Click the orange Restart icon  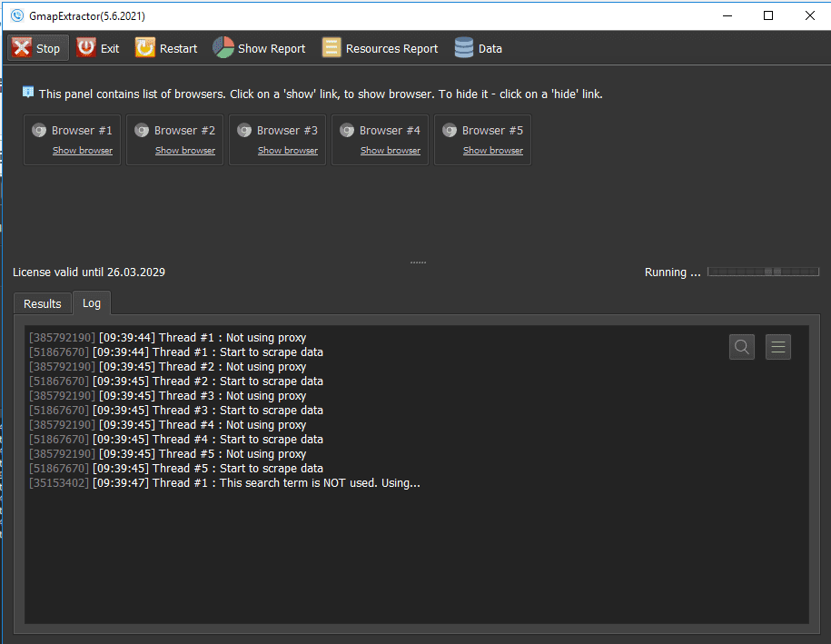point(145,48)
